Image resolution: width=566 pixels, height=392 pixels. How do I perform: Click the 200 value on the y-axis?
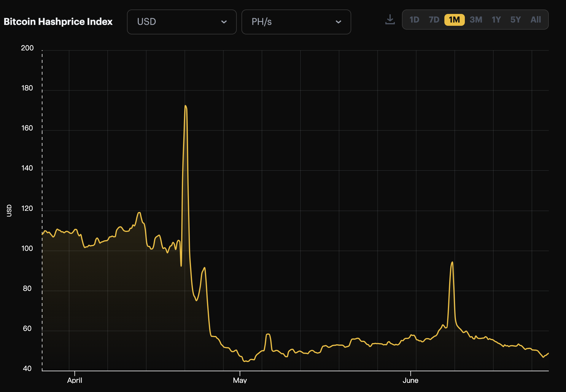tap(27, 48)
